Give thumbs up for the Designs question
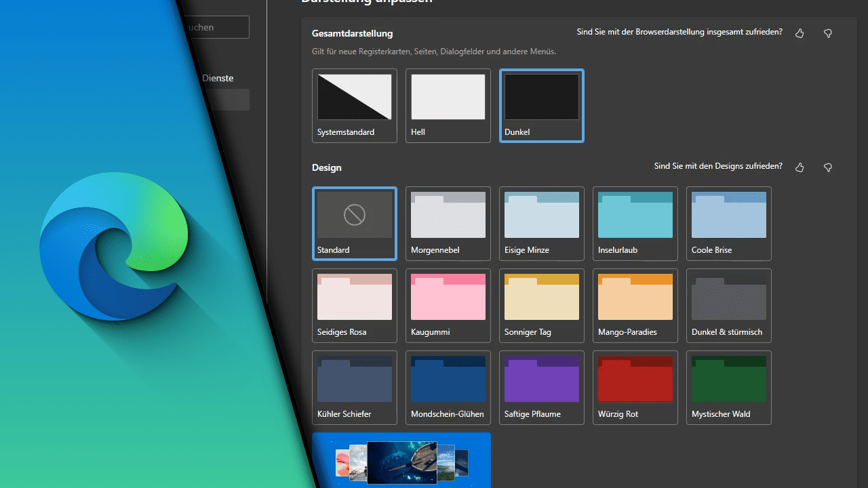 [x=799, y=167]
